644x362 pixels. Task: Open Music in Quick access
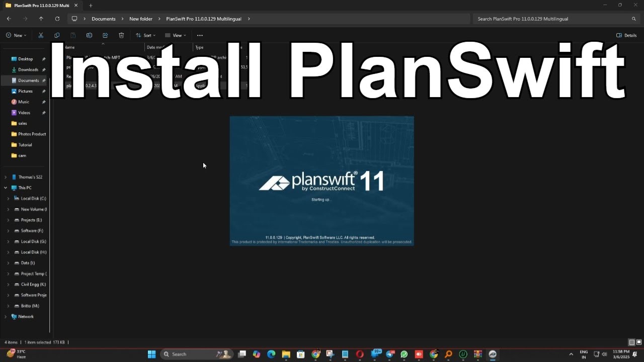(24, 102)
